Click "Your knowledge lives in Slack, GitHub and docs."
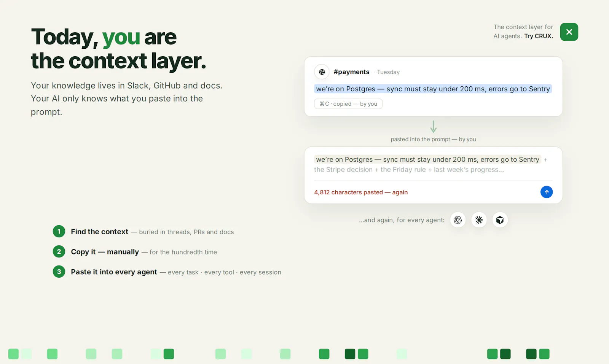Image resolution: width=609 pixels, height=364 pixels. coord(126,86)
